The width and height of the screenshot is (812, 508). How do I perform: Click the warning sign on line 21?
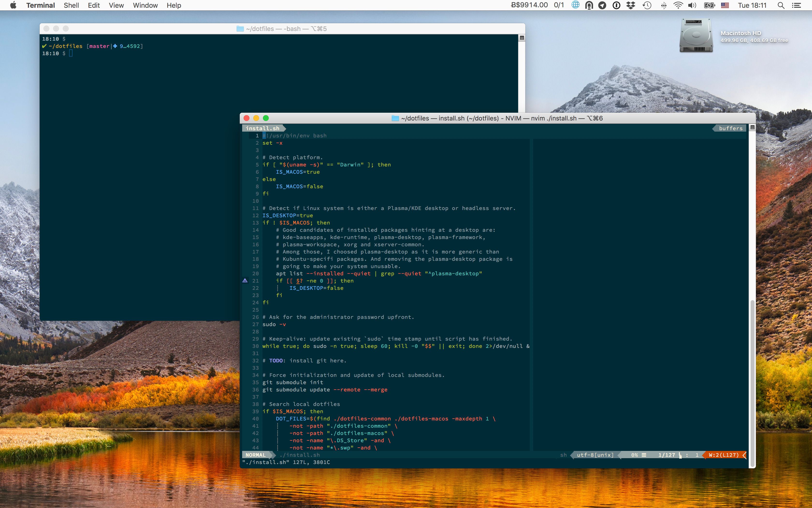click(x=245, y=281)
